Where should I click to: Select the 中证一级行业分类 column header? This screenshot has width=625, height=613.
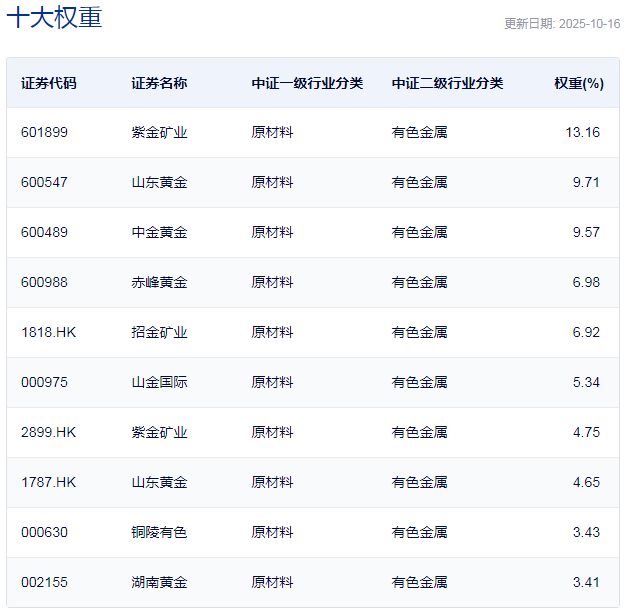pos(307,83)
